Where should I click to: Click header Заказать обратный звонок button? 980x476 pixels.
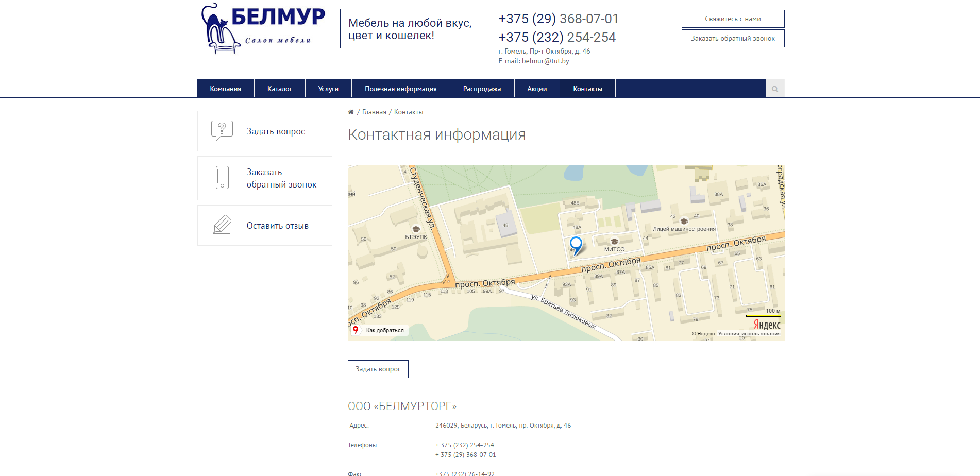click(x=733, y=39)
